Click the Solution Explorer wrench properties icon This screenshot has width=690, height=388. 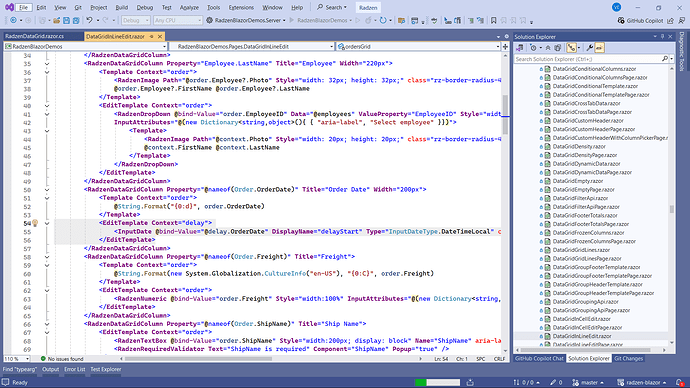pyautogui.click(x=590, y=48)
